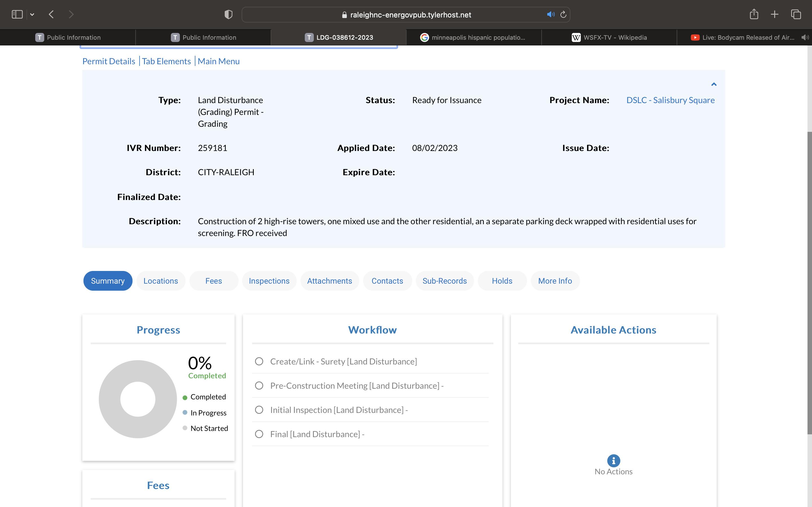This screenshot has height=507, width=812.
Task: Select Final Land Disturbance workflow circle
Action: (x=259, y=434)
